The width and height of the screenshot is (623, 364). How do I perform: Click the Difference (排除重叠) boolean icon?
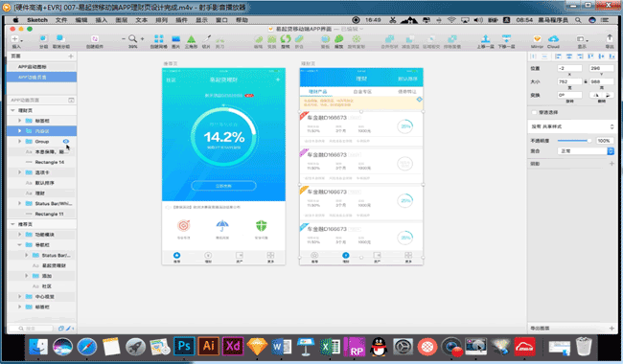coord(451,39)
